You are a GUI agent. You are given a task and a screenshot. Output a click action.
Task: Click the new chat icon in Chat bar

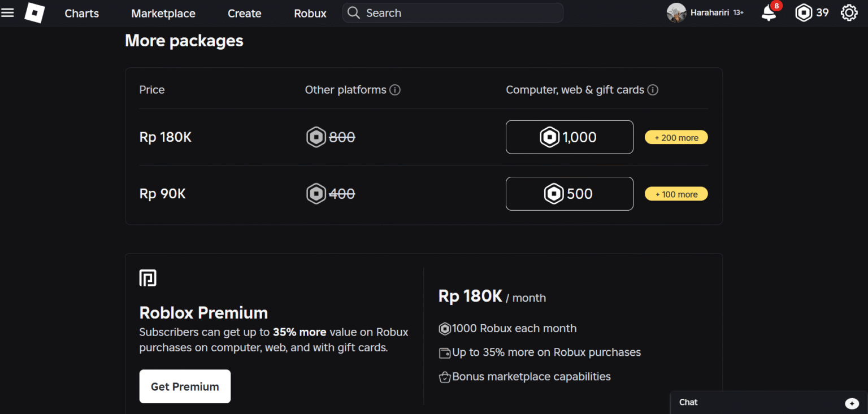(852, 403)
